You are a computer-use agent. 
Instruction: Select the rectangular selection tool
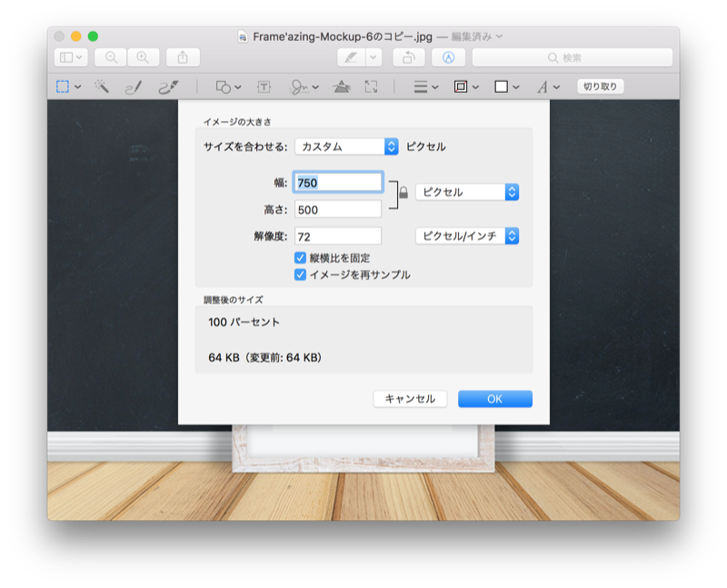[x=63, y=86]
